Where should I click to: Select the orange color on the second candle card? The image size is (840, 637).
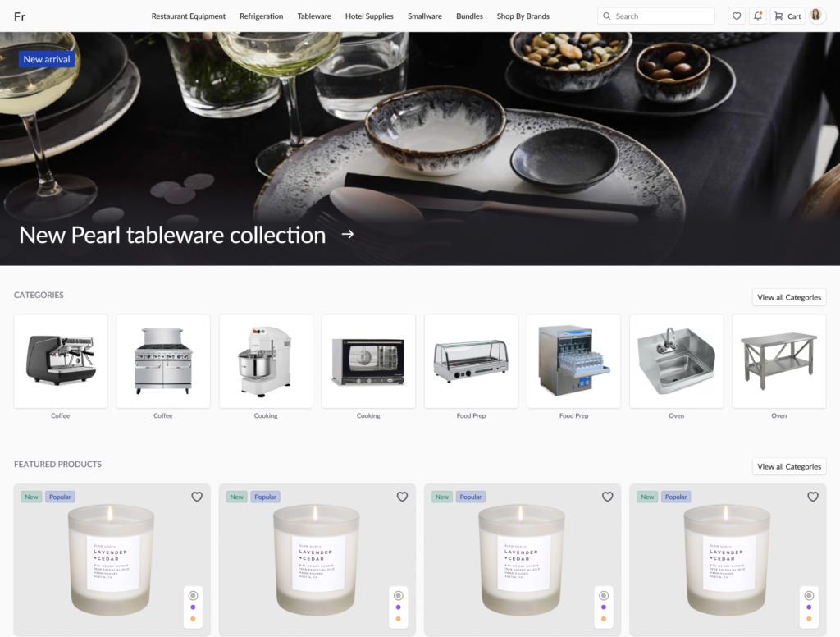coord(398,619)
